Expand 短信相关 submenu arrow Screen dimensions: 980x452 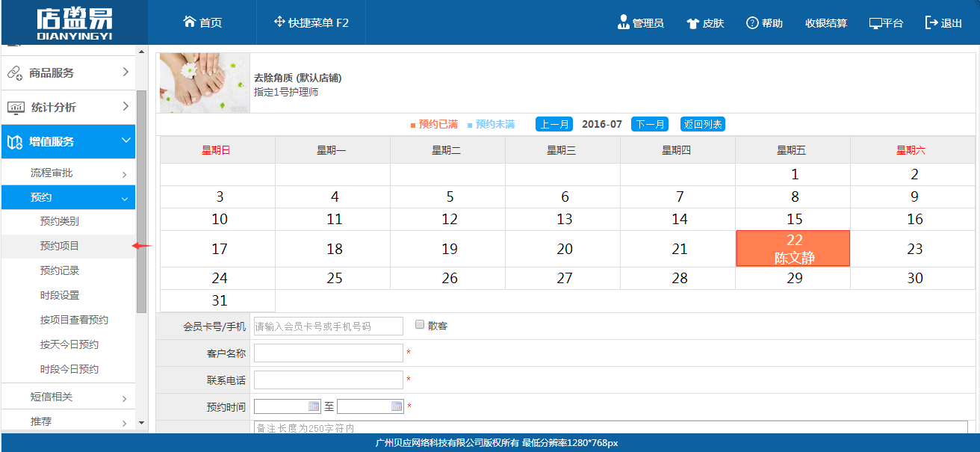point(125,399)
